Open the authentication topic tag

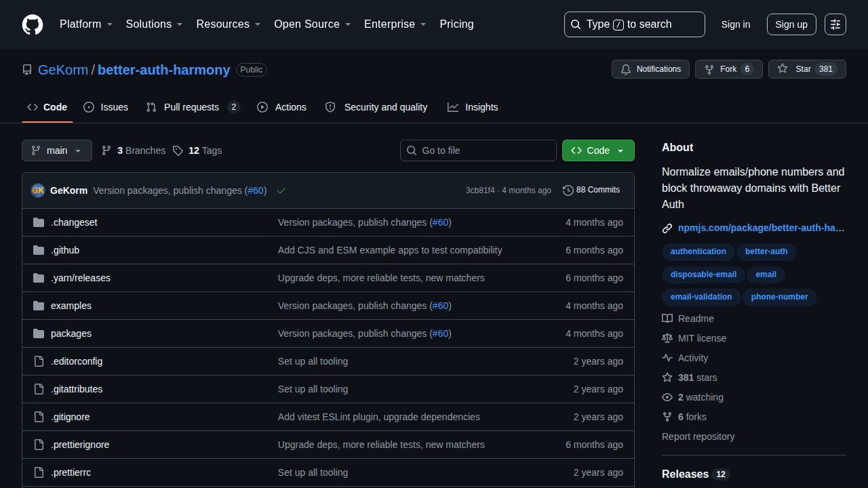(698, 251)
